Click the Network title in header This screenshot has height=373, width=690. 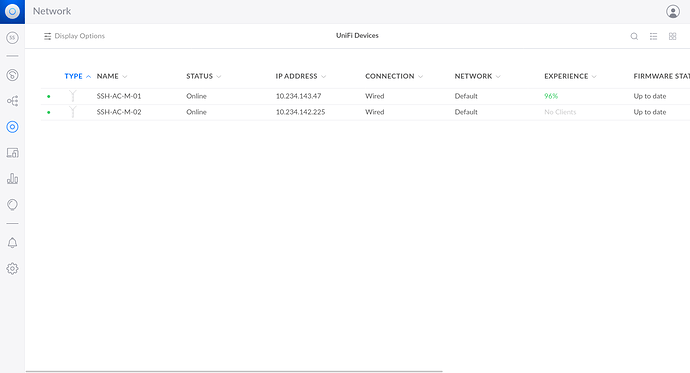52,11
